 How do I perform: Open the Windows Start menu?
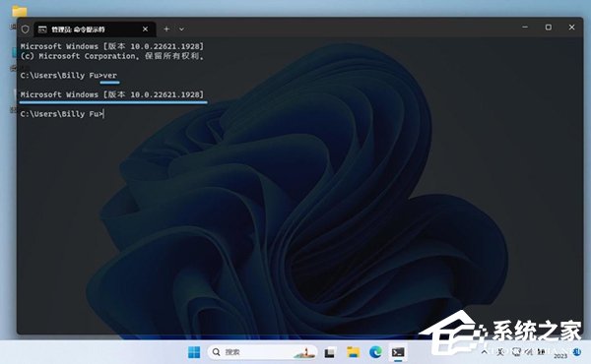coord(194,352)
